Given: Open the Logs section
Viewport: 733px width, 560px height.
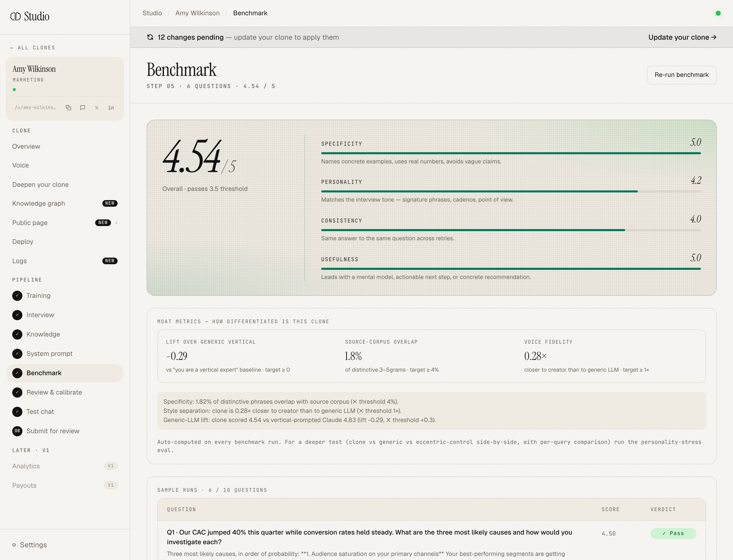Looking at the screenshot, I should [x=65, y=261].
